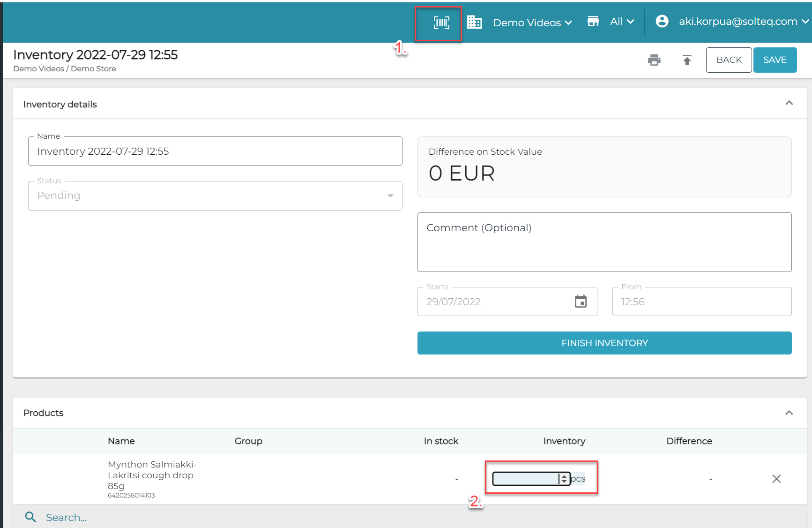
Task: Click the user account avatar icon
Action: point(662,21)
